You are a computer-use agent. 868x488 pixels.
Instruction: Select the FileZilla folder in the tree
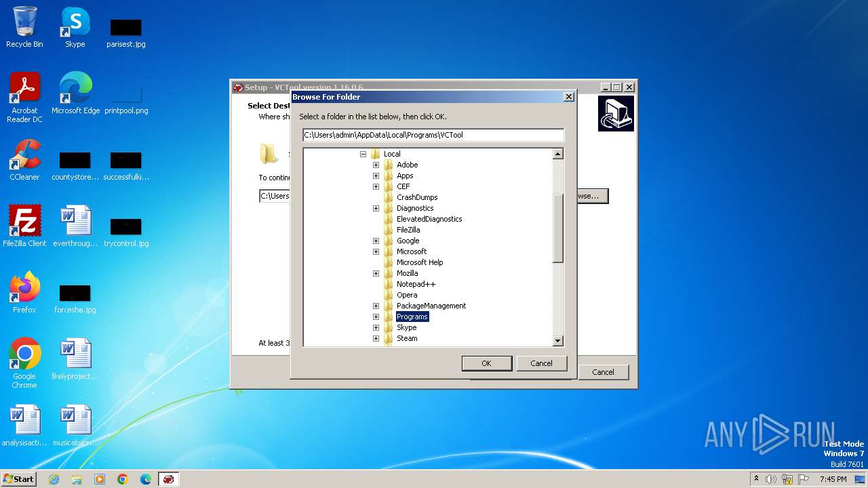408,230
